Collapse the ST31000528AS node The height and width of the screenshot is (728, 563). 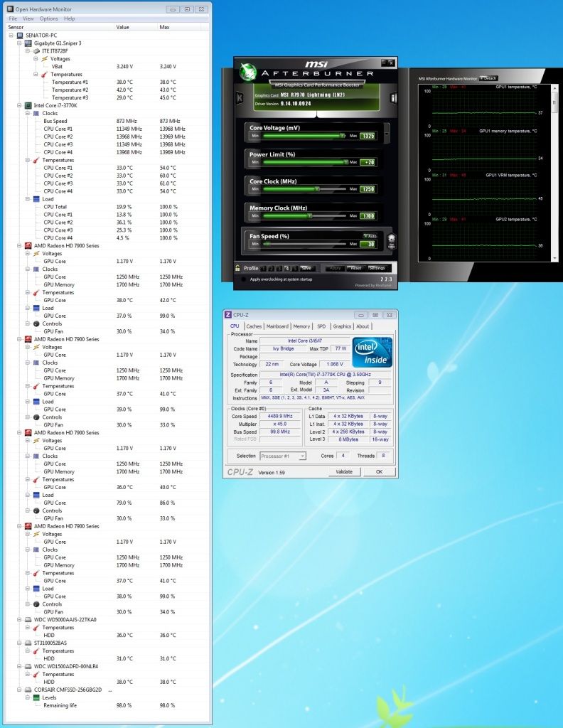coord(19,643)
